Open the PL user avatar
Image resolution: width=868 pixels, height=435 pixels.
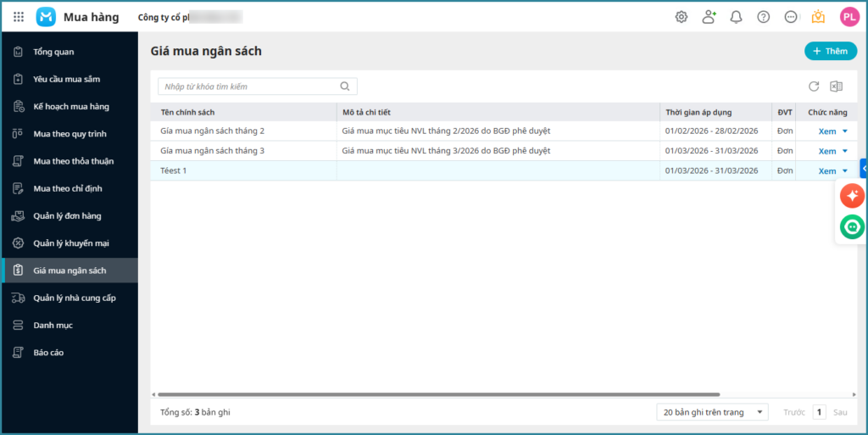tap(849, 17)
